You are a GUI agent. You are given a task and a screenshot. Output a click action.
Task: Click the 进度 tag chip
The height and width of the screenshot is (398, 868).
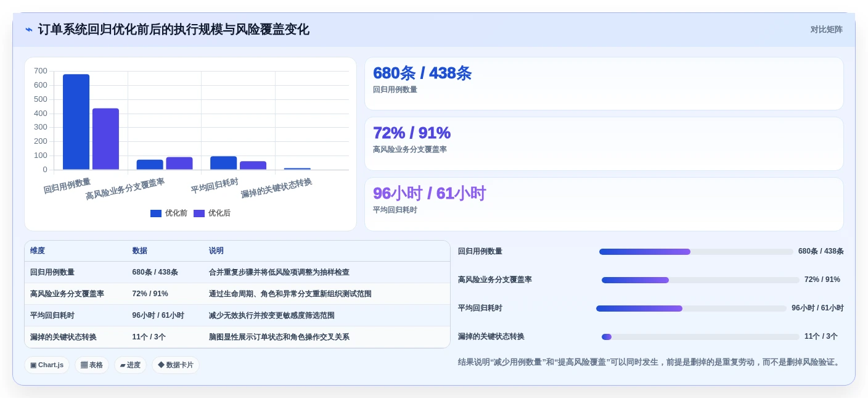pos(130,365)
